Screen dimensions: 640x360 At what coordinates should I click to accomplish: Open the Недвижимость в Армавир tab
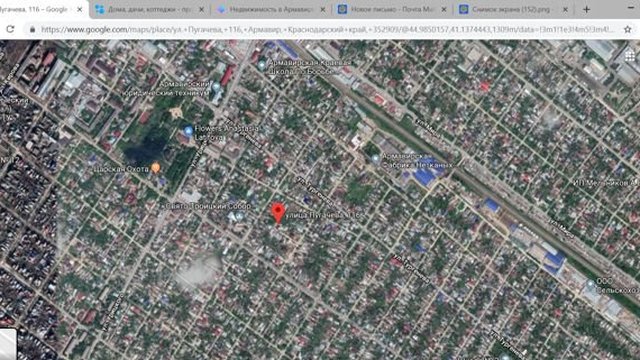point(272,9)
